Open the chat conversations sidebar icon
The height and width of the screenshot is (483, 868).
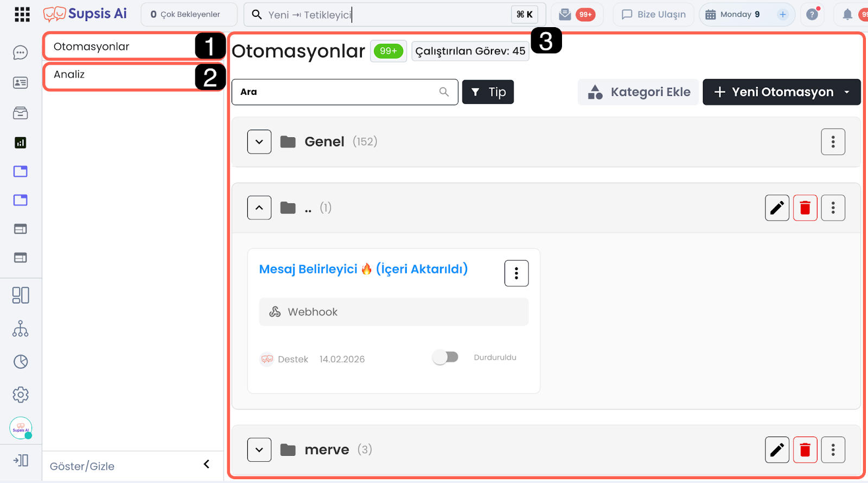click(x=21, y=53)
